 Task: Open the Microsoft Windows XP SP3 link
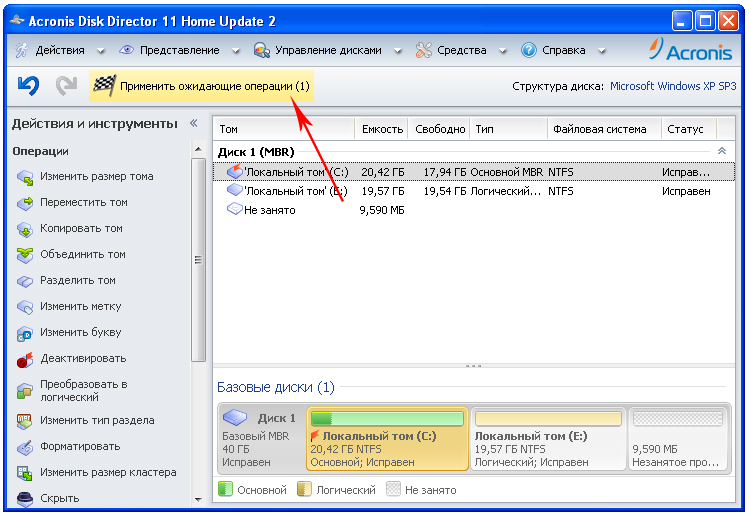pyautogui.click(x=673, y=87)
